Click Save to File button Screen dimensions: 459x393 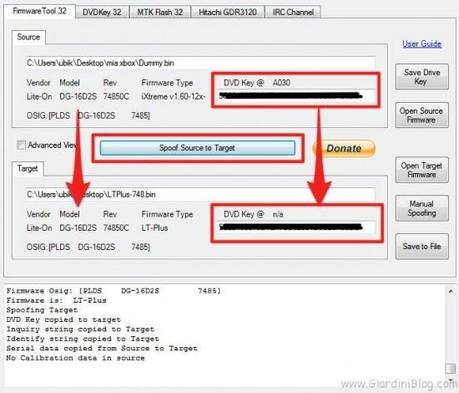coord(422,247)
